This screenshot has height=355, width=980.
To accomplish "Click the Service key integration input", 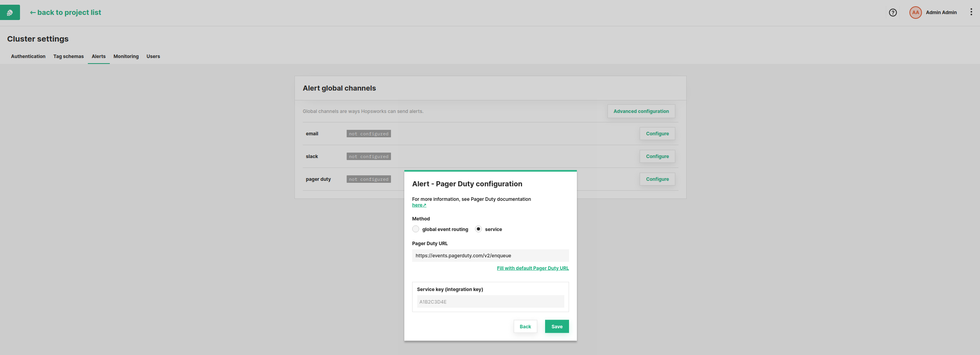I will pos(490,302).
